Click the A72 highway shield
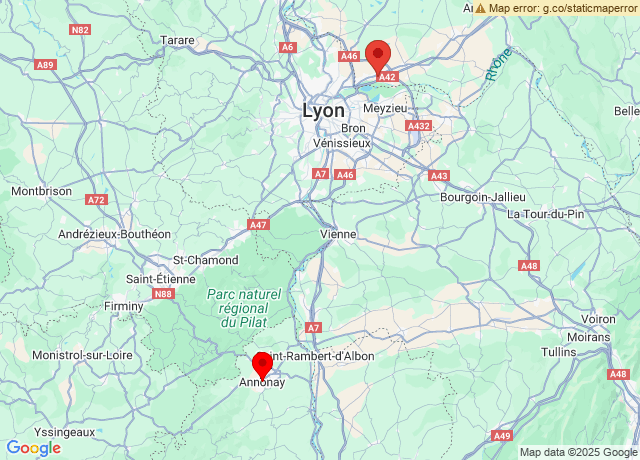The height and width of the screenshot is (460, 640). [97, 200]
